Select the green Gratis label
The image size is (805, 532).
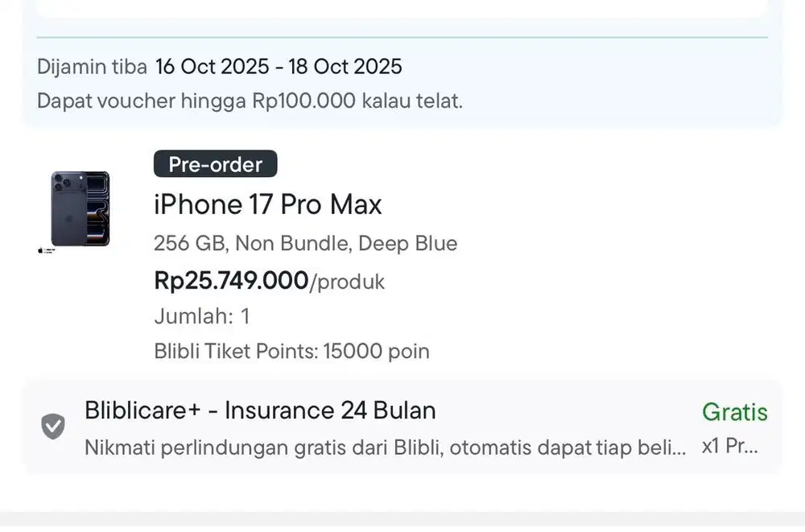point(735,412)
